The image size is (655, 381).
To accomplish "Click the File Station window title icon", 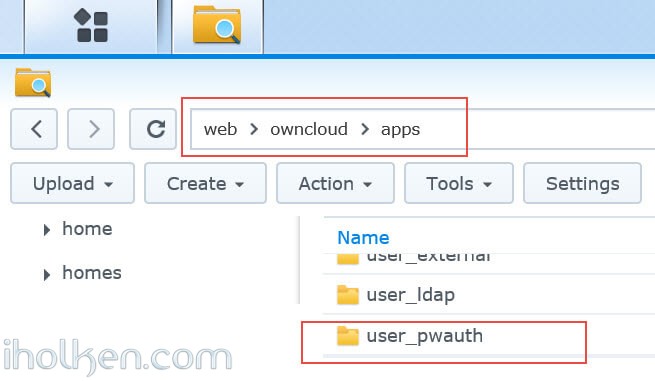I will tap(33, 82).
